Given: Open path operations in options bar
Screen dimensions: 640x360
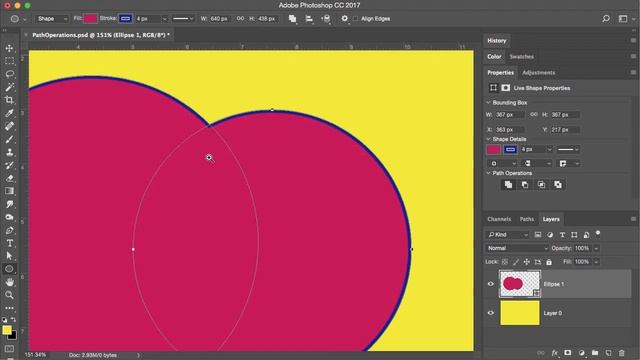Looking at the screenshot, I should click(x=293, y=19).
